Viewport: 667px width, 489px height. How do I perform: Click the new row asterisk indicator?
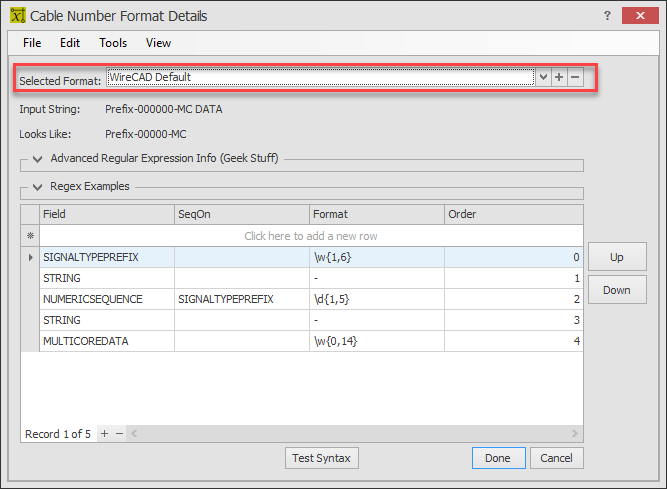30,236
